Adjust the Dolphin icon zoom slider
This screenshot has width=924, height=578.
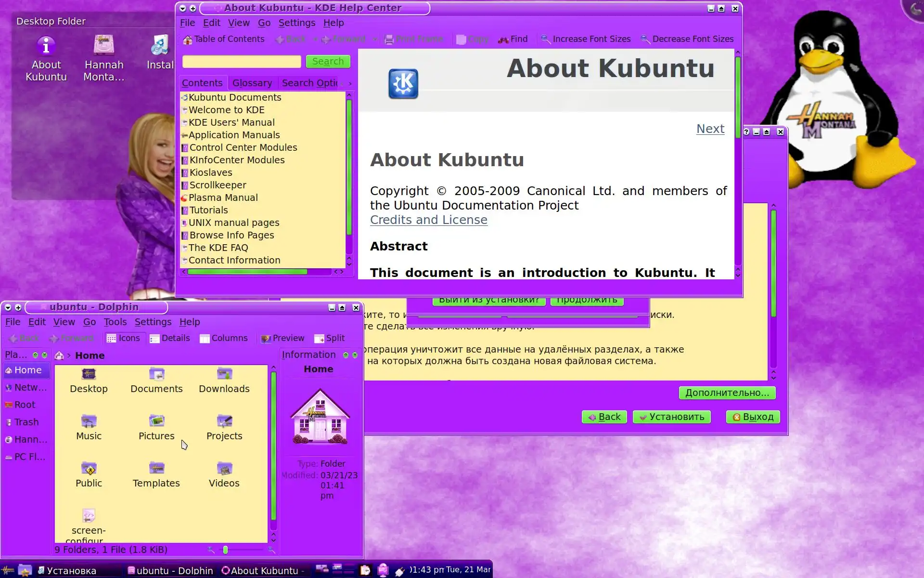[x=225, y=550]
